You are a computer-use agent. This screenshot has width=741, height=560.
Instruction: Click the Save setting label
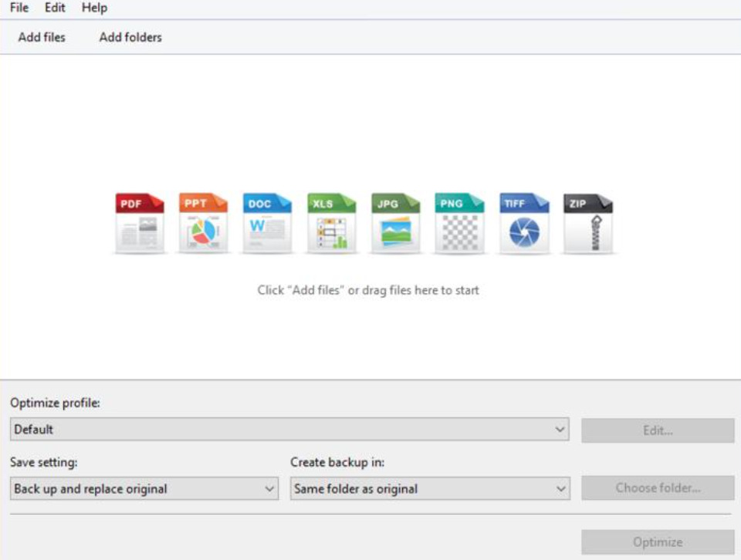pos(44,462)
